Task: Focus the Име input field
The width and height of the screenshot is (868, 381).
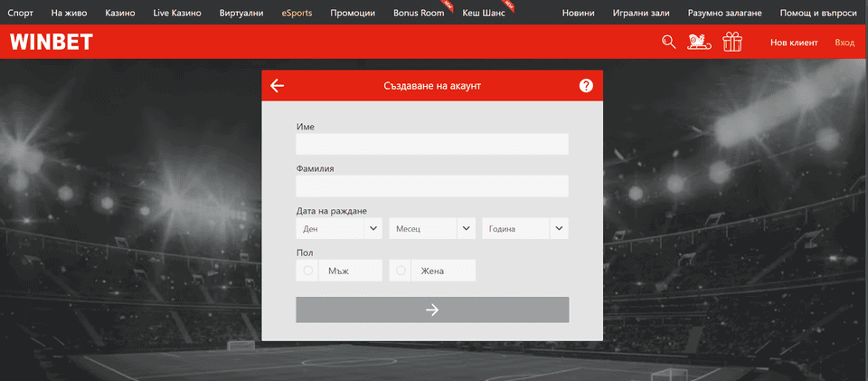Action: 432,144
